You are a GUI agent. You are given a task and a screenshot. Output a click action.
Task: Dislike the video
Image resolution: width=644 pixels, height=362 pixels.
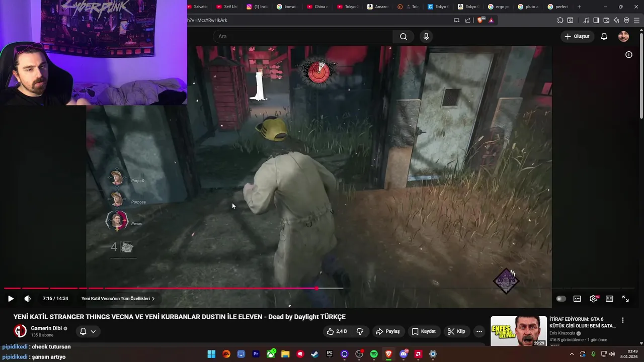[360, 331]
